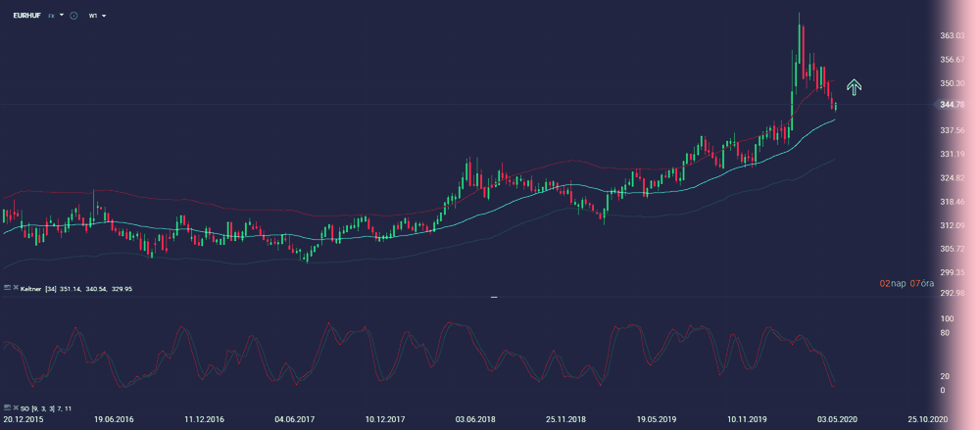Image resolution: width=980 pixels, height=430 pixels.
Task: Expand the W1 timeframe dropdown
Action: (x=104, y=17)
